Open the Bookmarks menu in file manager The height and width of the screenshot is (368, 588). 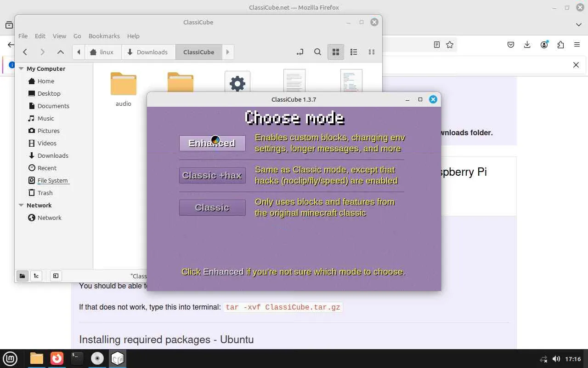[104, 36]
